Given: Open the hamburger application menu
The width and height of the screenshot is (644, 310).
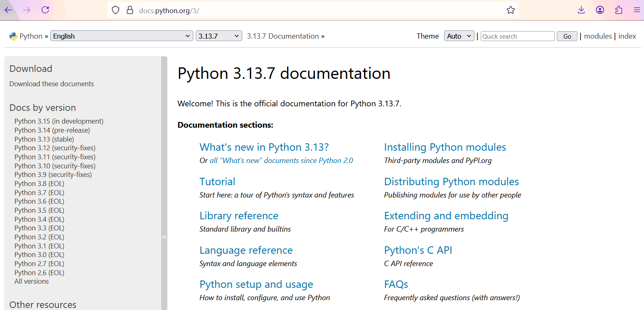Looking at the screenshot, I should tap(637, 10).
